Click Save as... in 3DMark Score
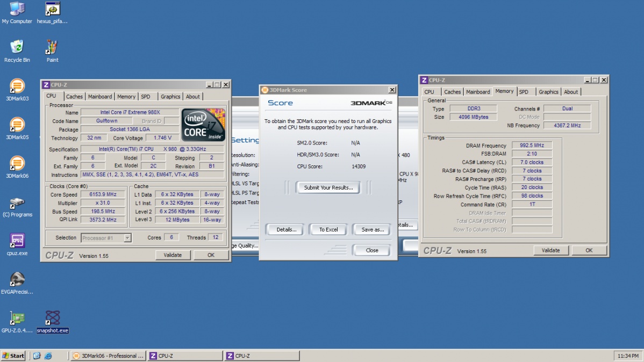The height and width of the screenshot is (362, 644). pyautogui.click(x=373, y=229)
